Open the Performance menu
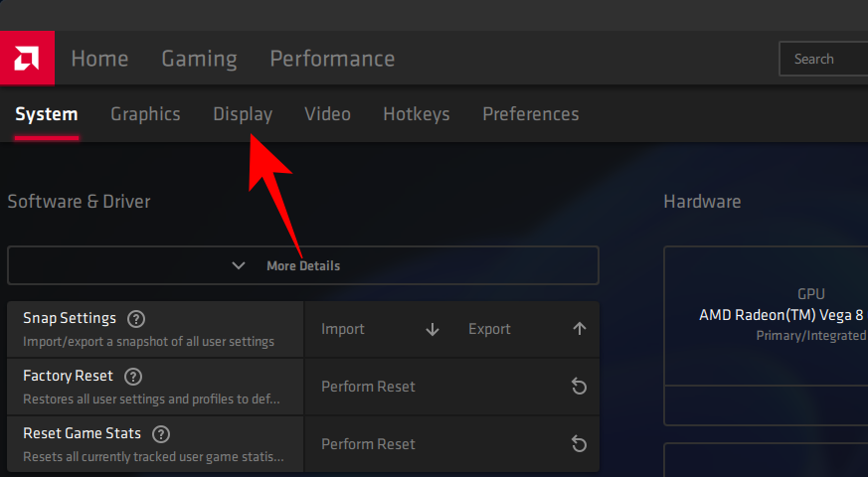868x477 pixels. tap(332, 59)
